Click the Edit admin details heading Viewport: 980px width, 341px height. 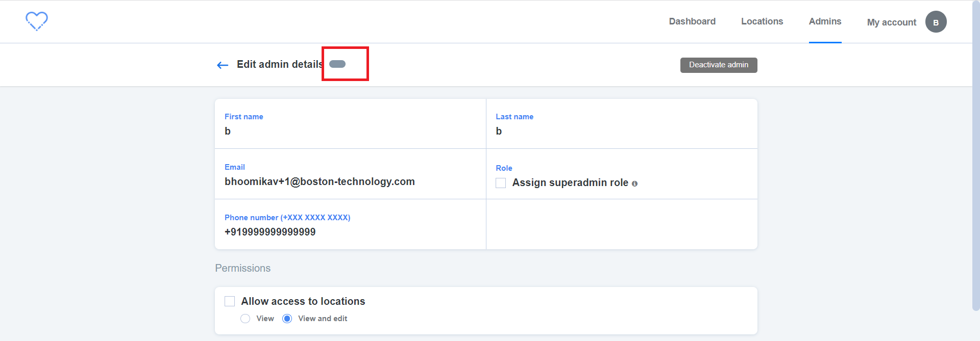[x=280, y=64]
